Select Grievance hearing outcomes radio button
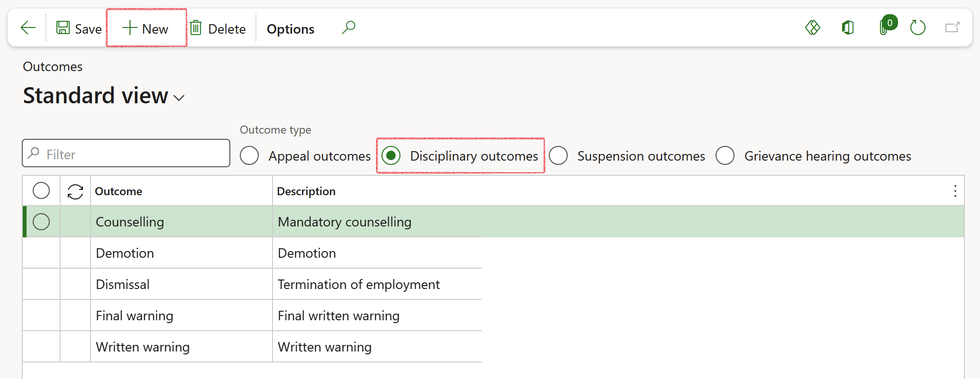 coord(726,155)
